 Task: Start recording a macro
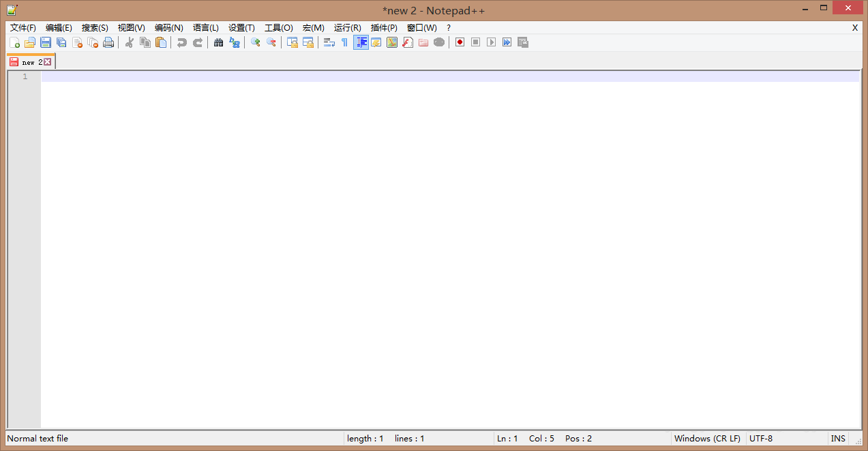click(x=459, y=42)
